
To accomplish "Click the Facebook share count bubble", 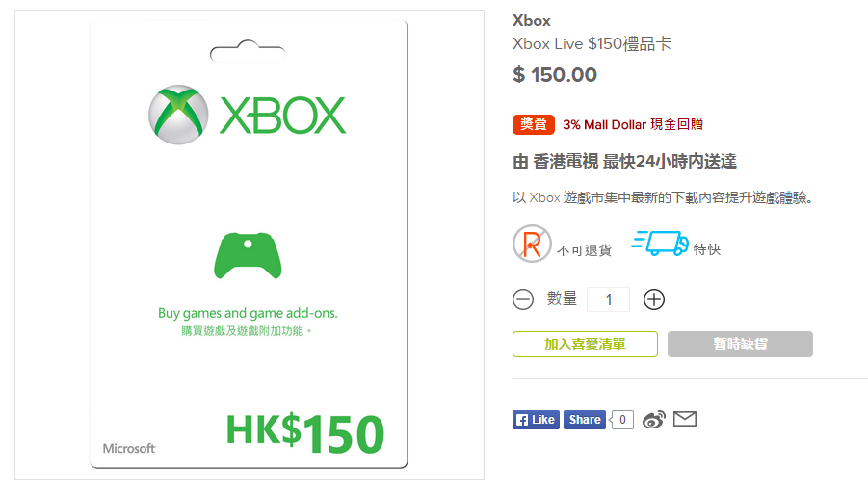I will (621, 420).
